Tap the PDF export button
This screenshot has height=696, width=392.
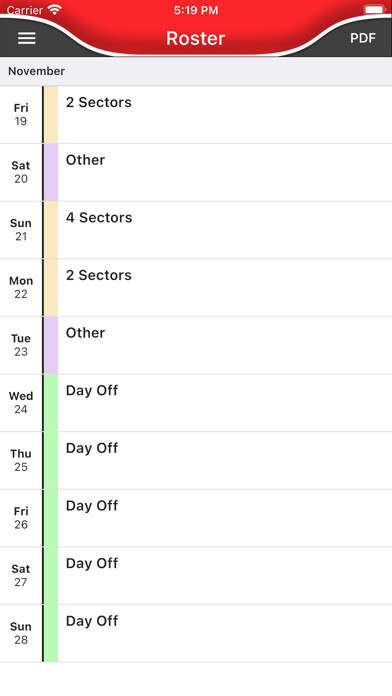pyautogui.click(x=363, y=38)
